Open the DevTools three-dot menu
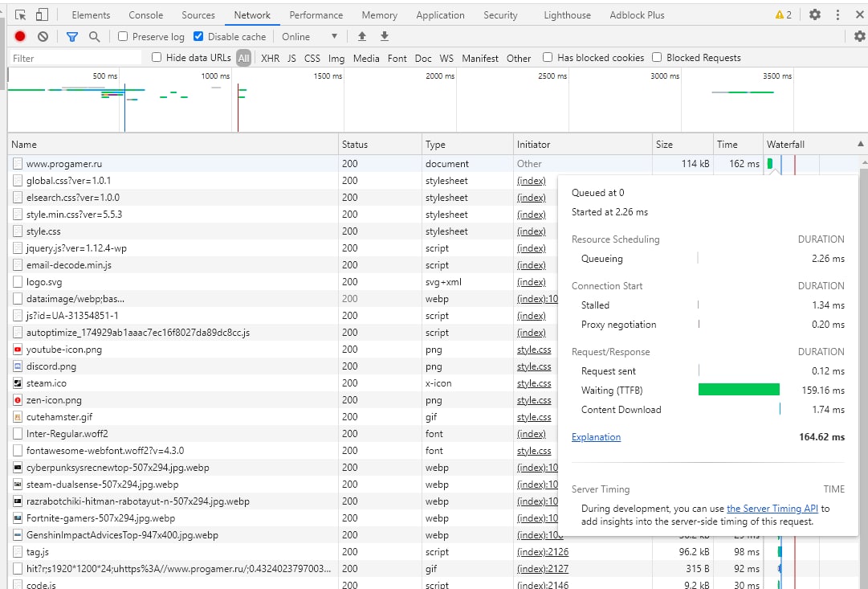Screen dimensions: 868x589 tap(837, 14)
